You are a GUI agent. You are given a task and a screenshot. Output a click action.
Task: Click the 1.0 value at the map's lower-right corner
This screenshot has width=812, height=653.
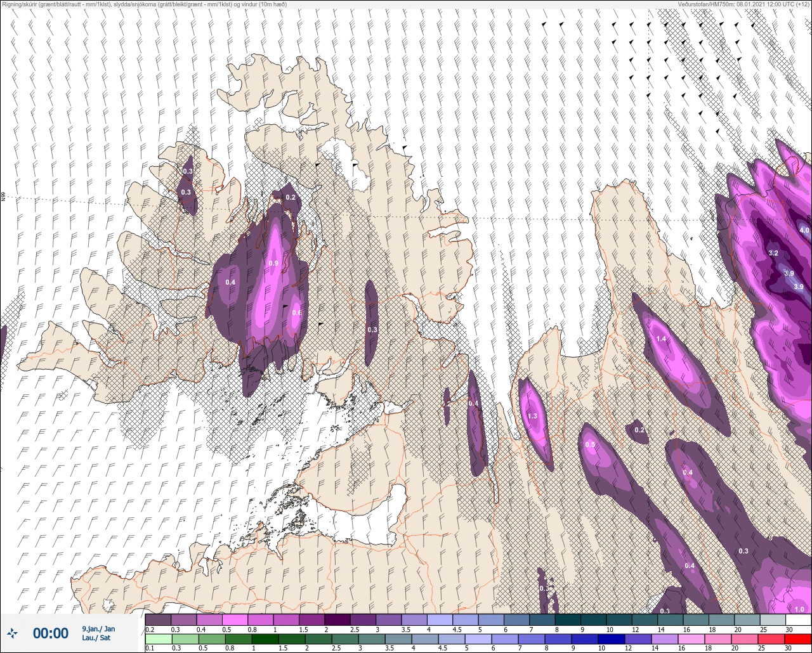pos(799,609)
